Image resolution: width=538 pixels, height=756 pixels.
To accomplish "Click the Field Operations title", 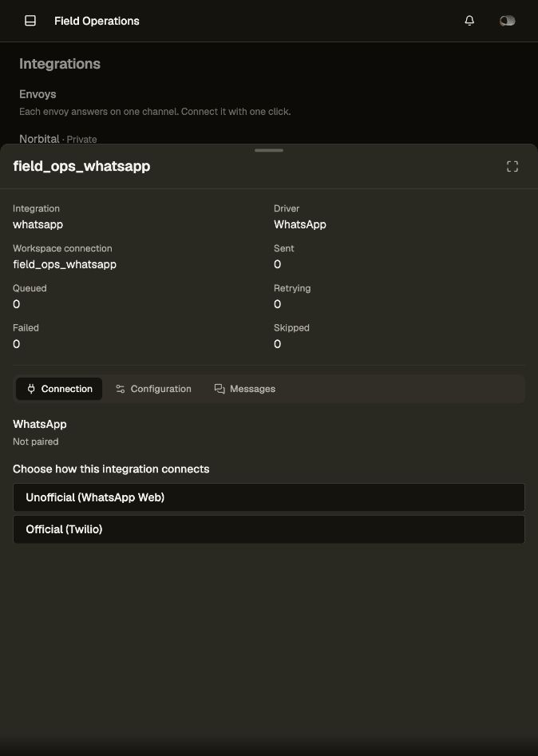I will coord(97,21).
